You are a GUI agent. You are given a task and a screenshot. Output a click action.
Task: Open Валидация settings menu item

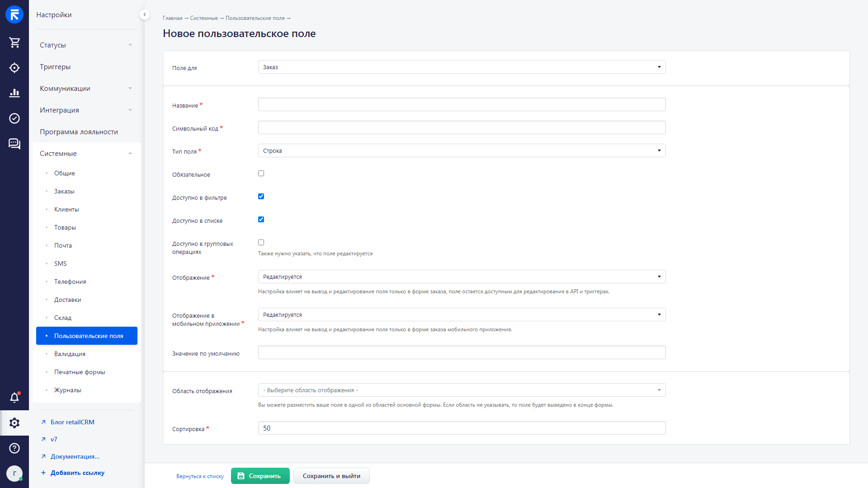click(70, 354)
